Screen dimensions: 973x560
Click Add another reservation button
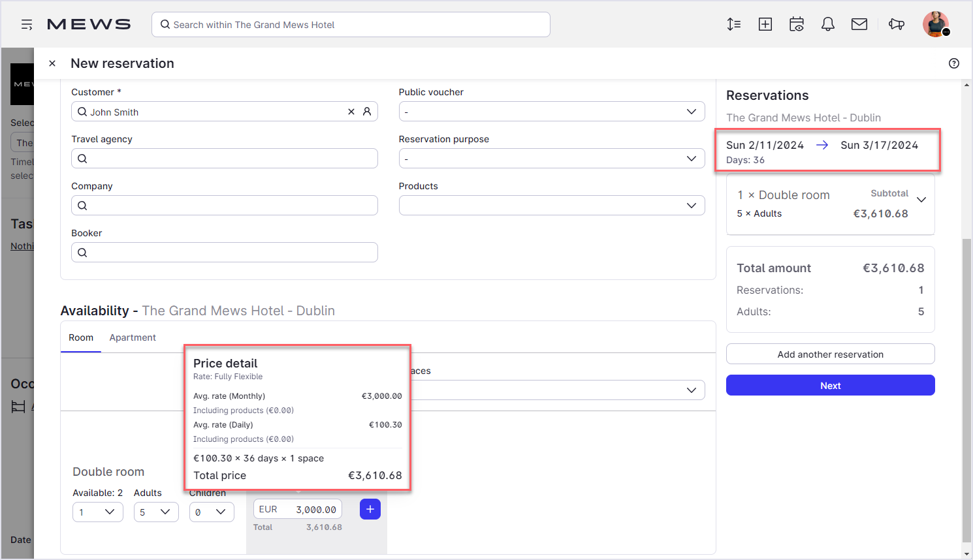tap(831, 354)
